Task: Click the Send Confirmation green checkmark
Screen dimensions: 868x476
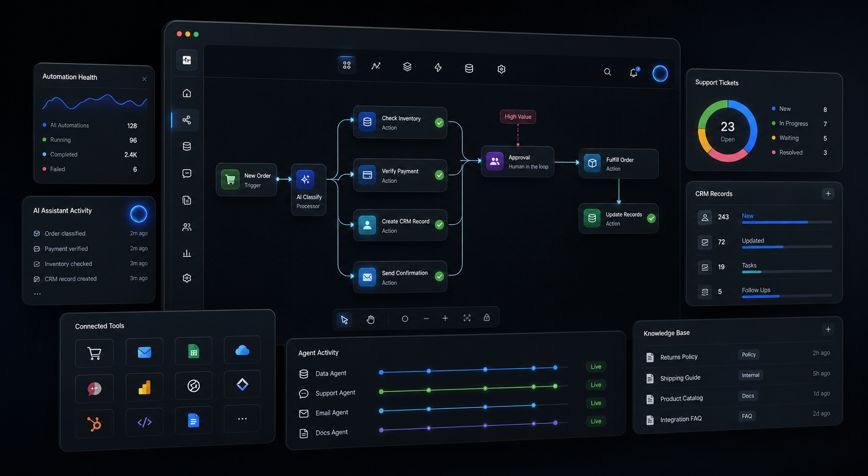Action: click(439, 277)
